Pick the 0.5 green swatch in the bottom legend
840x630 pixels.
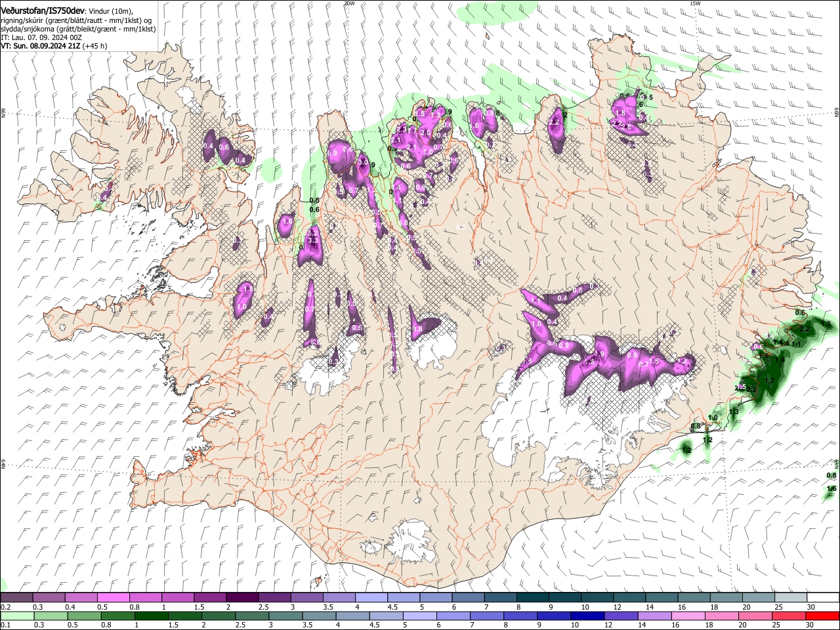84,616
